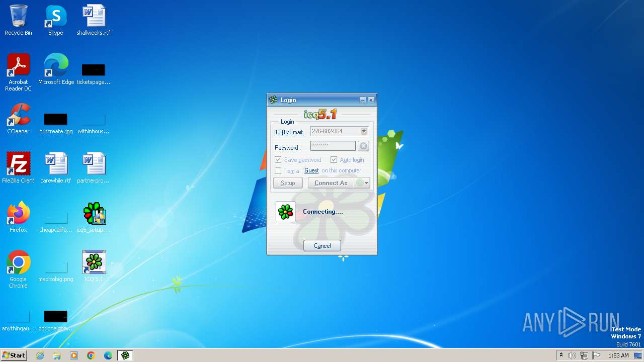Open the Windows Start menu
The width and height of the screenshot is (644, 362).
tap(14, 355)
